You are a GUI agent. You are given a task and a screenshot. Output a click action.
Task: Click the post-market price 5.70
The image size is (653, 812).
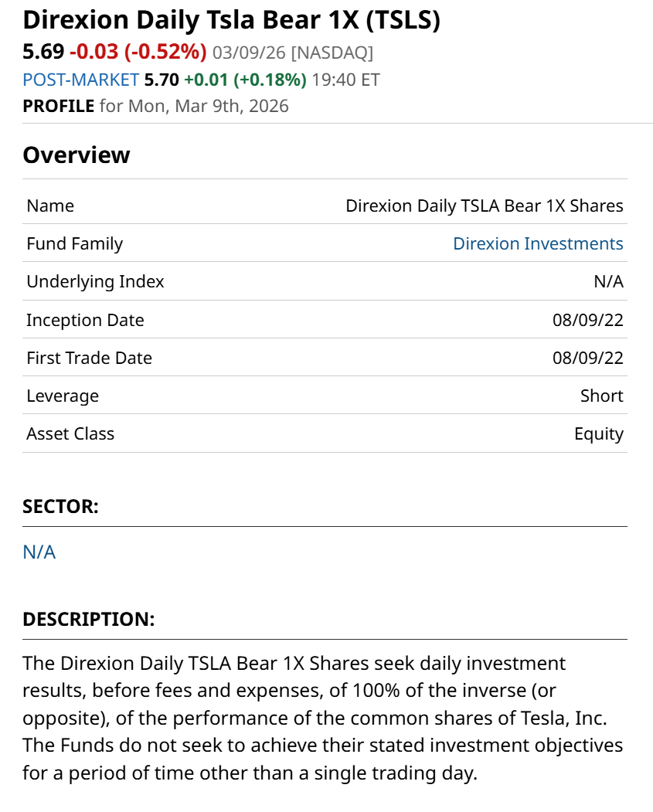tap(162, 80)
